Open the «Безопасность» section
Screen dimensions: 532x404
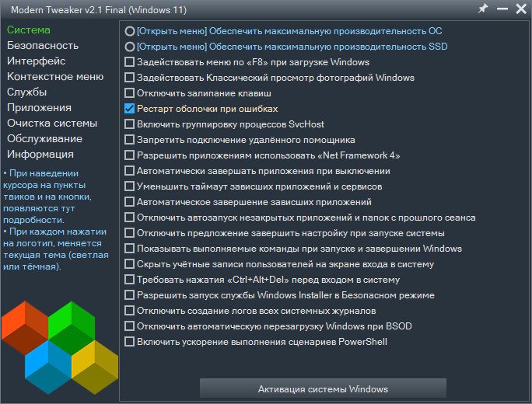(x=43, y=45)
